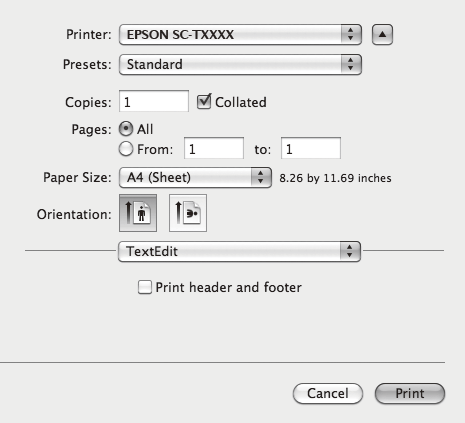Collapse dialog with the triangle button
465x423 pixels.
[382, 34]
